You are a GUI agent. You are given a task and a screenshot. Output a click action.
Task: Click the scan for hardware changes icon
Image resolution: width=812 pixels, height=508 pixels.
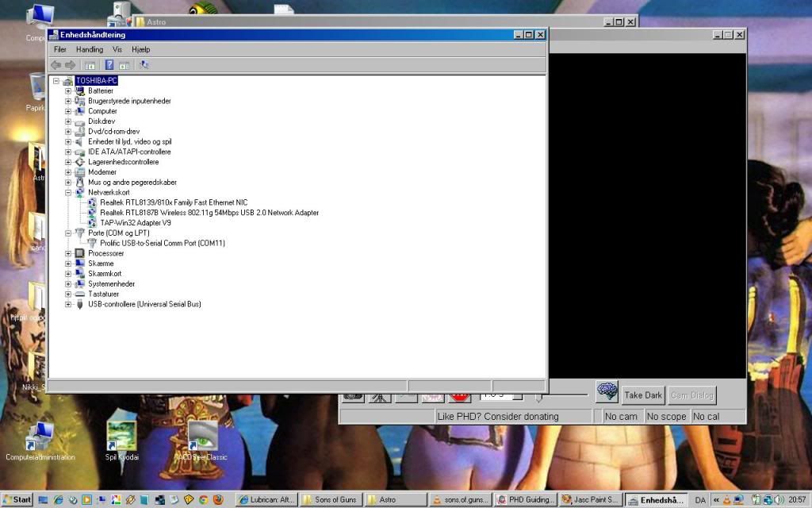tap(144, 65)
